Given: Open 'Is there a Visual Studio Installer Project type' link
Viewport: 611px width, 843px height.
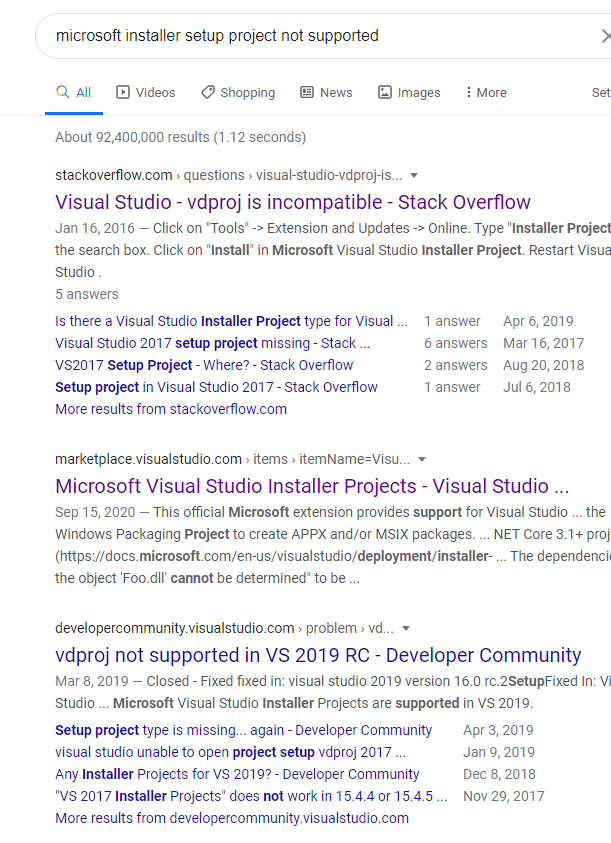Looking at the screenshot, I should point(231,321).
